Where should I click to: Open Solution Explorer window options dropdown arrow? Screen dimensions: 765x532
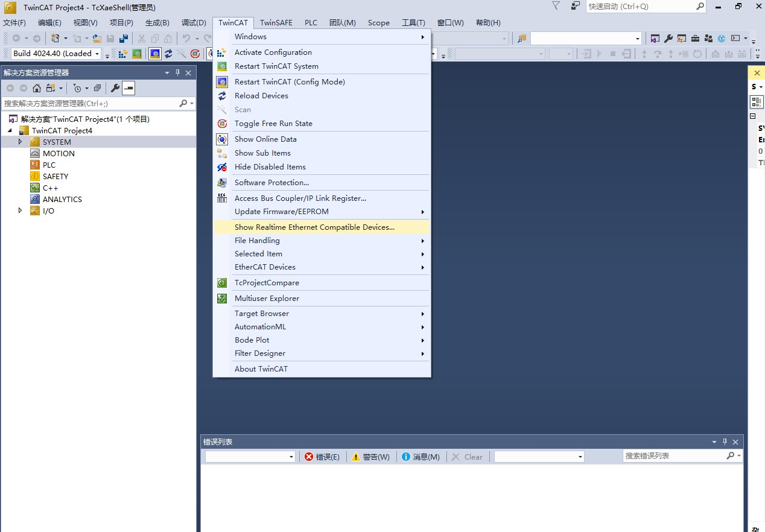167,72
